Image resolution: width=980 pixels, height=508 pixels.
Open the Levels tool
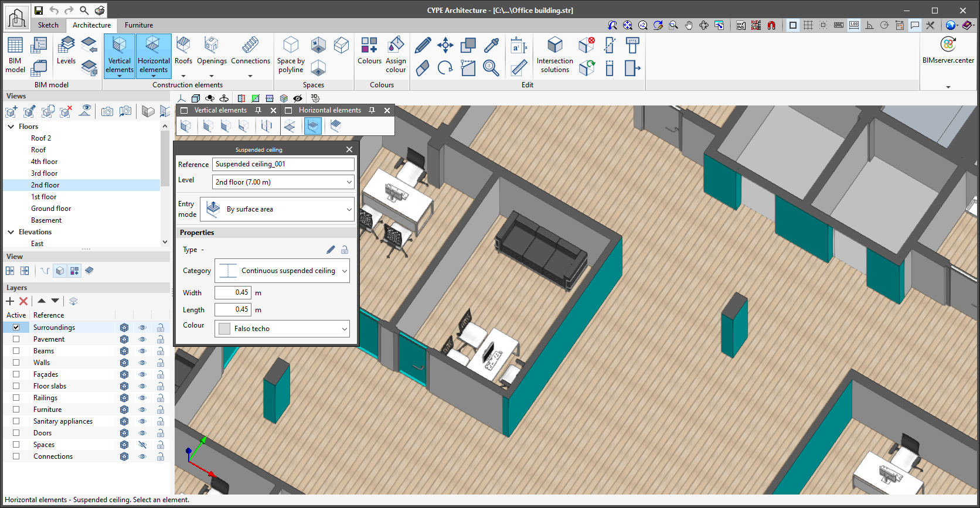(x=66, y=51)
